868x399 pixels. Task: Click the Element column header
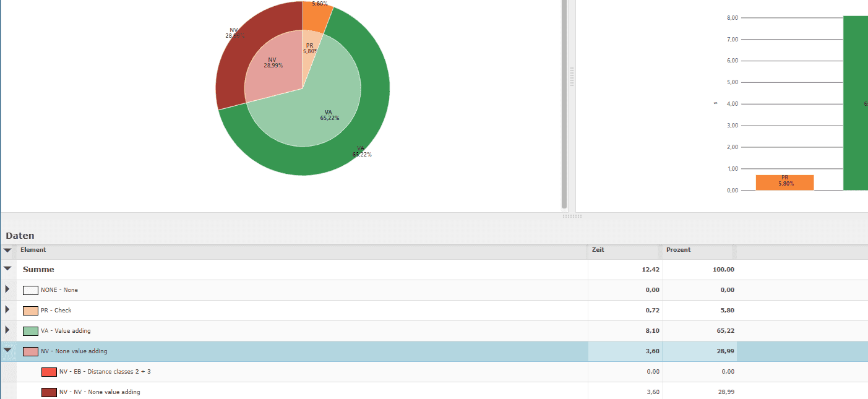coord(297,250)
